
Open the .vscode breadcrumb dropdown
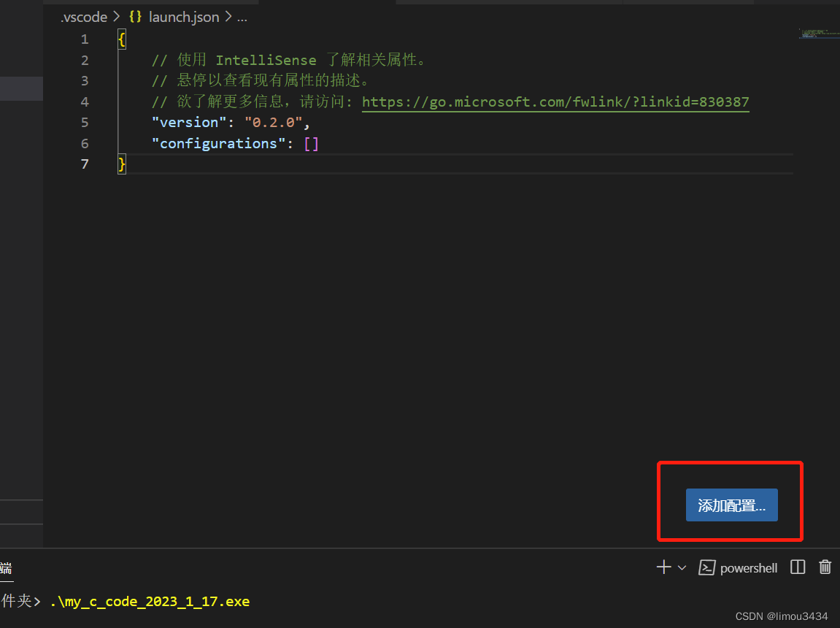click(x=82, y=16)
